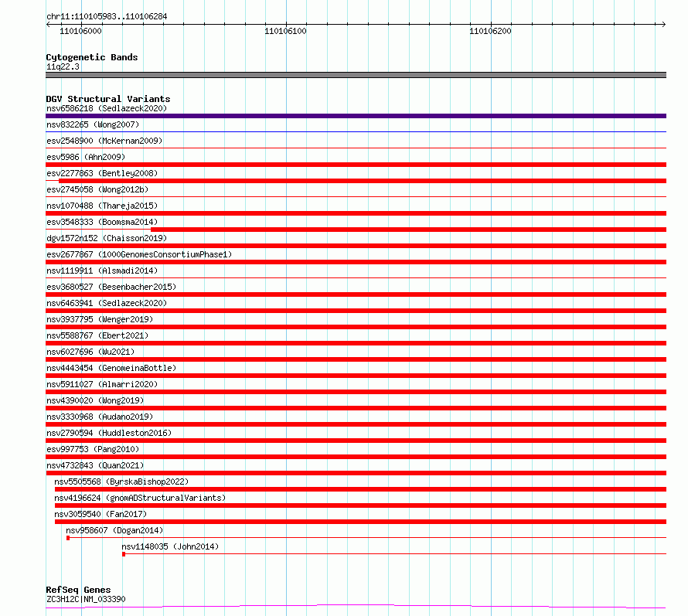Select nsv4196624 (gnomADStructuralVariants) label

140,498
